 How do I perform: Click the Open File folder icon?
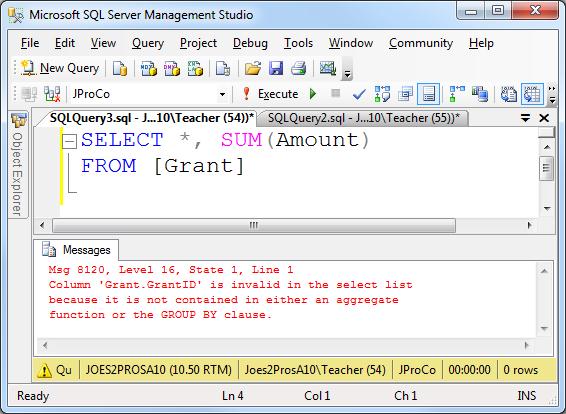pyautogui.click(x=253, y=68)
